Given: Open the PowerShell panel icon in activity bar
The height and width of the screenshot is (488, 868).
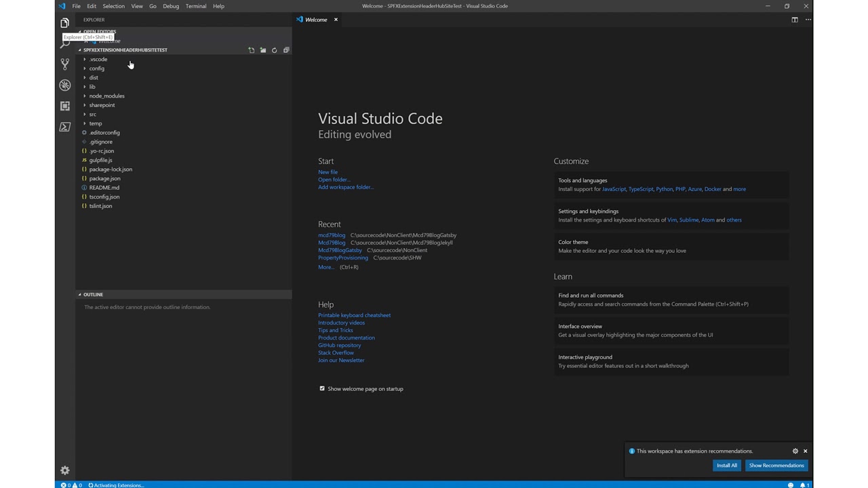Looking at the screenshot, I should point(64,127).
